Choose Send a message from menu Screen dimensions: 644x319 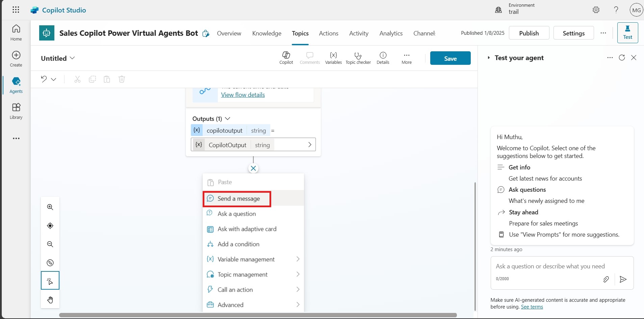(x=238, y=199)
